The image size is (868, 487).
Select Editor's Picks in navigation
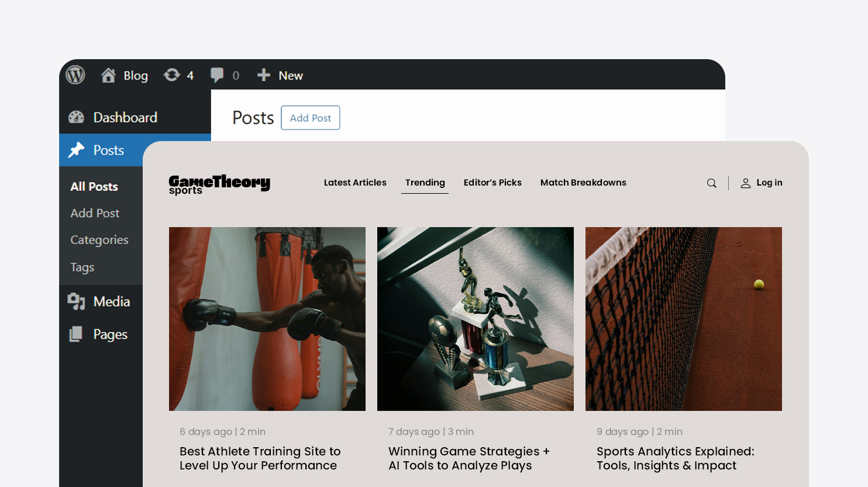point(492,183)
